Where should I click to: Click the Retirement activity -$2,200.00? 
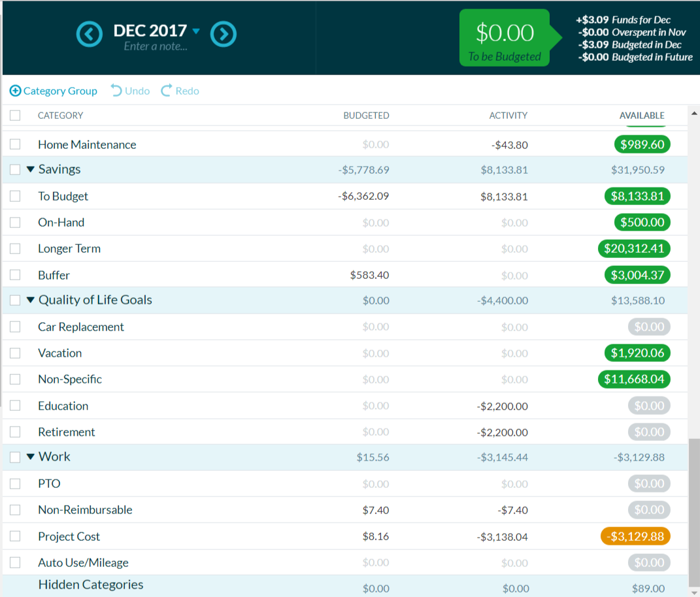click(502, 432)
